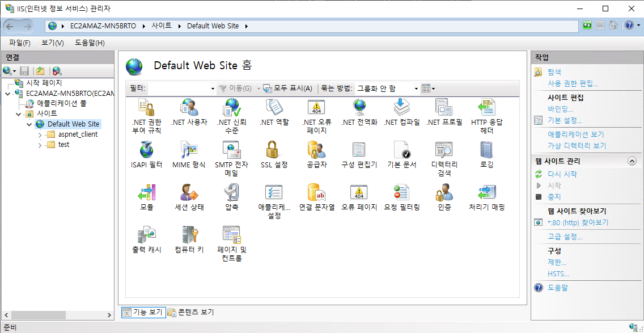Click 다시 시작 to restart site

pos(562,174)
